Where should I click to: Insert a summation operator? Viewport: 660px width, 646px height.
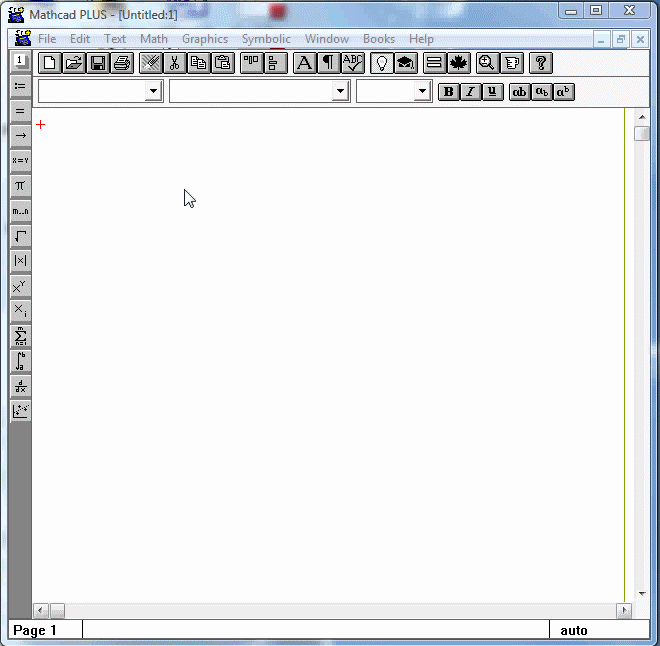pyautogui.click(x=20, y=336)
